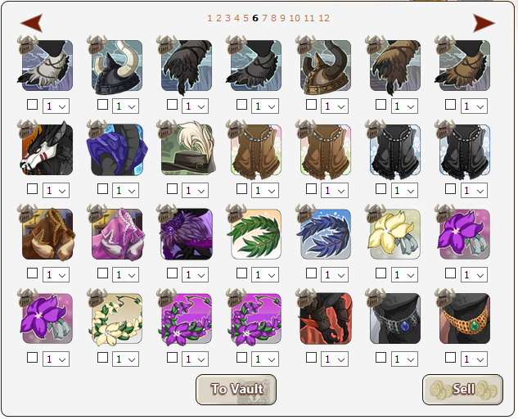The height and width of the screenshot is (420, 518).
Task: Tick checkbox under the white furry footwraps
Action: point(32,105)
